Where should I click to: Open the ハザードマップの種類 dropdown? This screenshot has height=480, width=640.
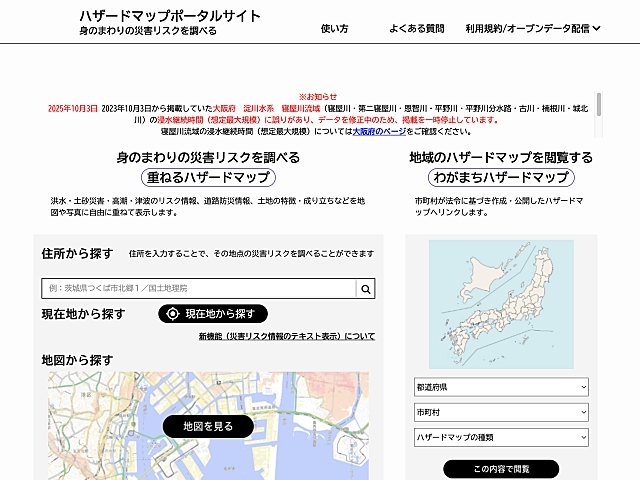point(501,437)
